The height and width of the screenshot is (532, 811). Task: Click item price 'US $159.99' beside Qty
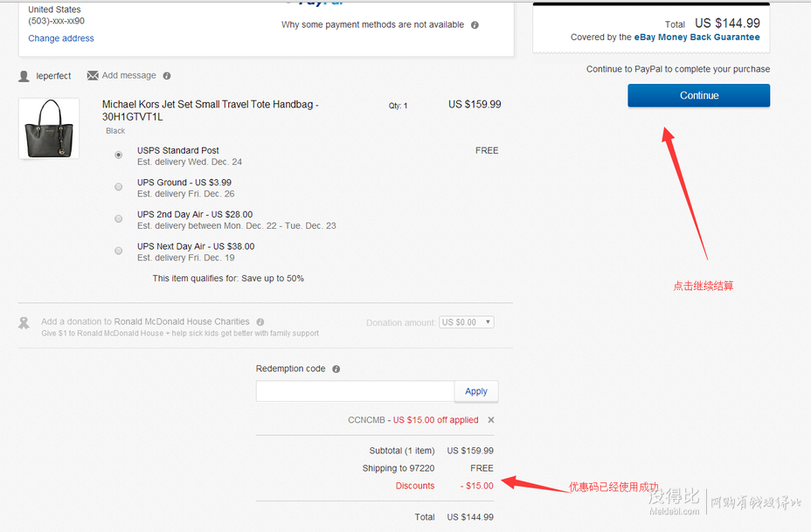coord(475,105)
